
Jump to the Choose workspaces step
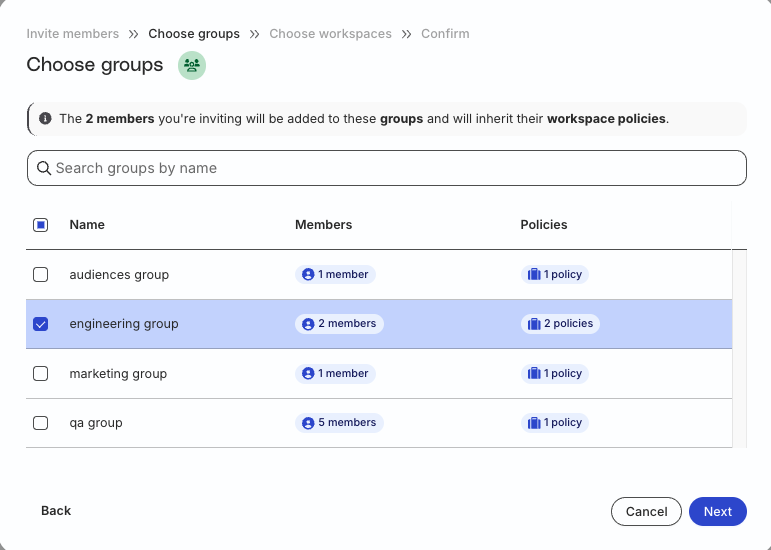pos(330,34)
